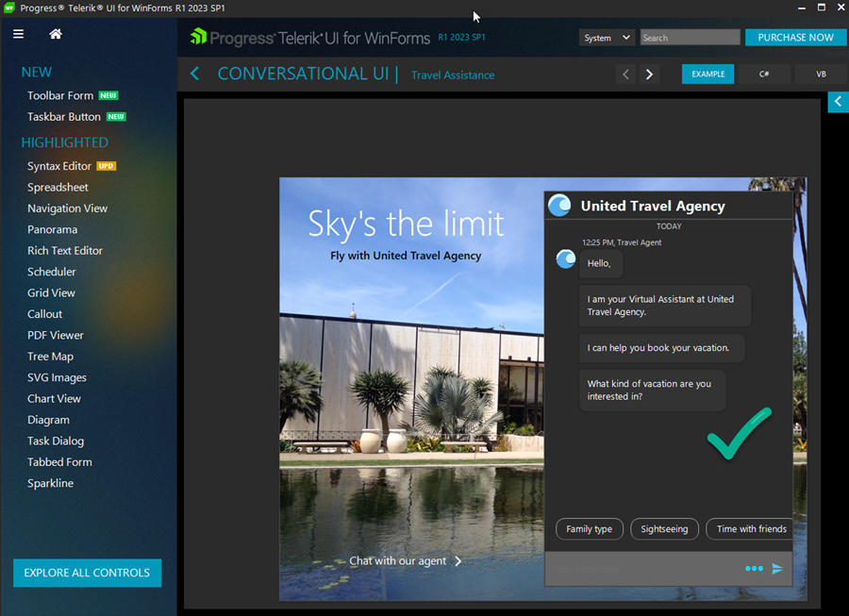Click the United Travel Agency avatar icon

[559, 206]
